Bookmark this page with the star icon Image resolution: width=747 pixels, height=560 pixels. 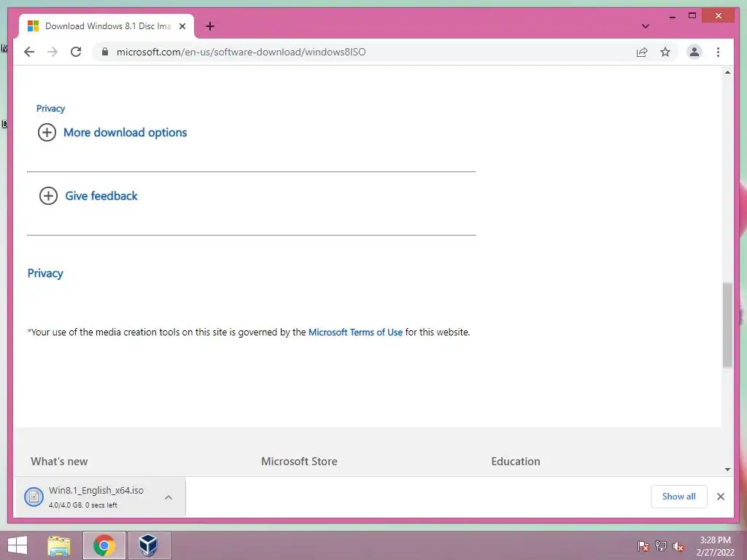coord(665,52)
